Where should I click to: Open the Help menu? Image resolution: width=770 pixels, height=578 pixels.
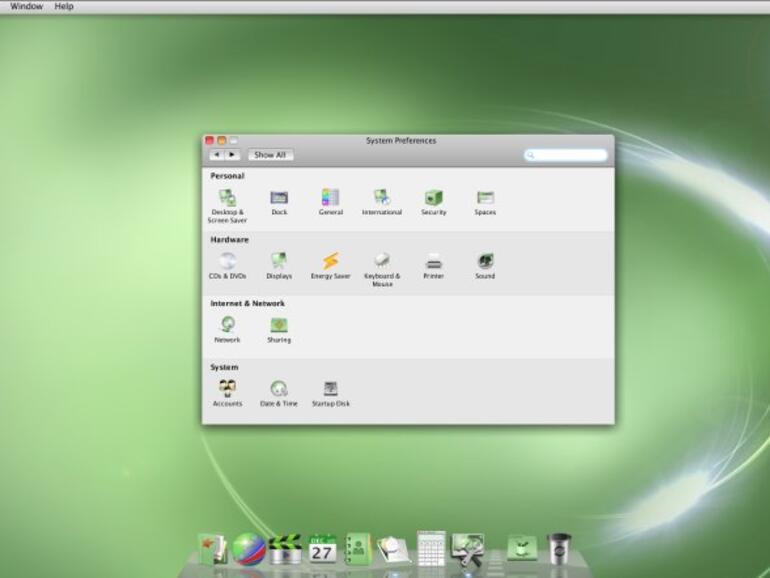64,6
